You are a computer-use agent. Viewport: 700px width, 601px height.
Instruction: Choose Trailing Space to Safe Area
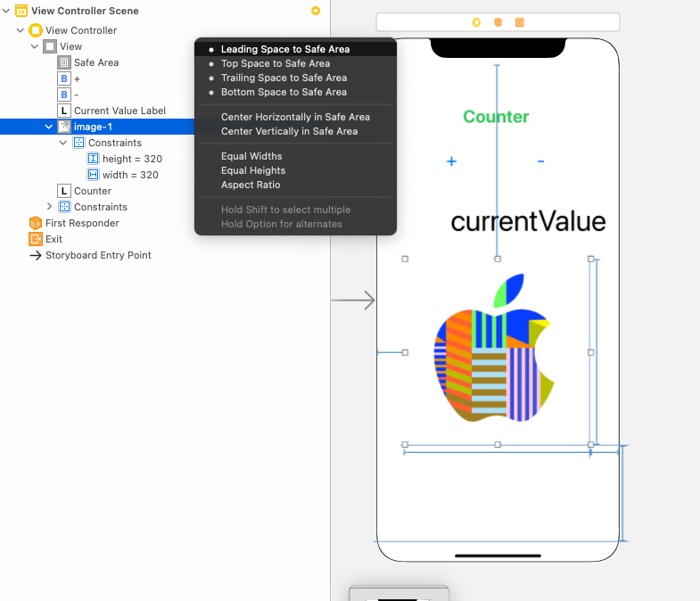coord(295,78)
